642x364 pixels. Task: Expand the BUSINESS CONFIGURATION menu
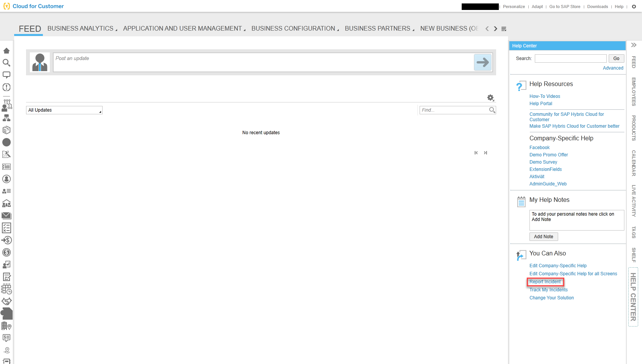click(x=295, y=29)
